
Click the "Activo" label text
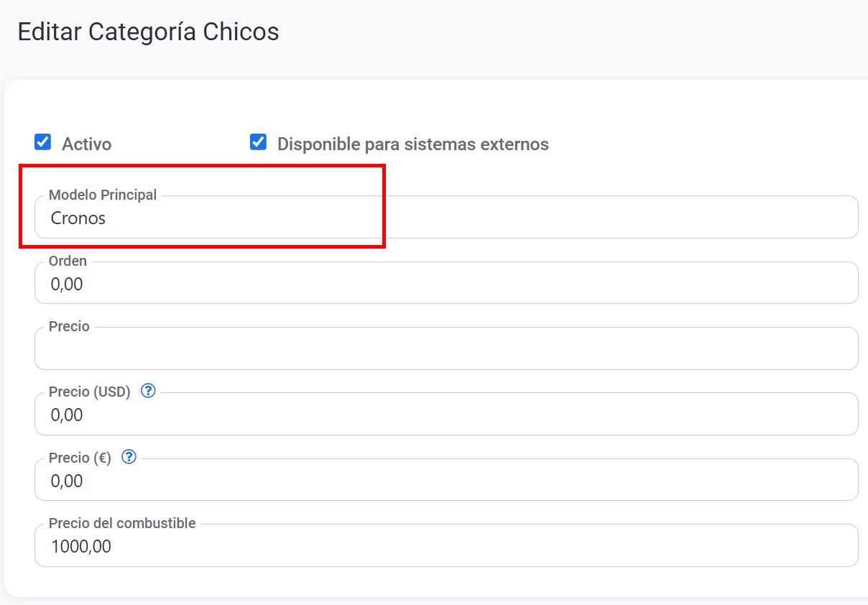(x=86, y=144)
